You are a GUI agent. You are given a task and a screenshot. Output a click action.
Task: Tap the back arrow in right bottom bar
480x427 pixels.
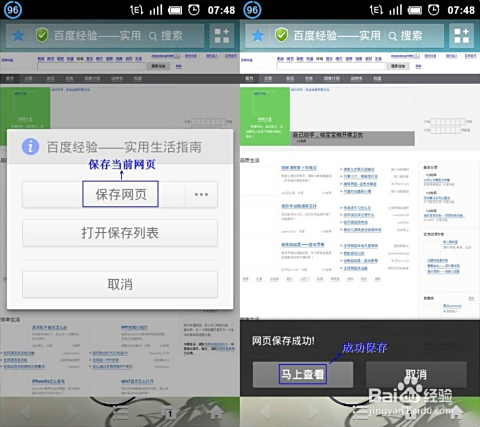(265, 412)
